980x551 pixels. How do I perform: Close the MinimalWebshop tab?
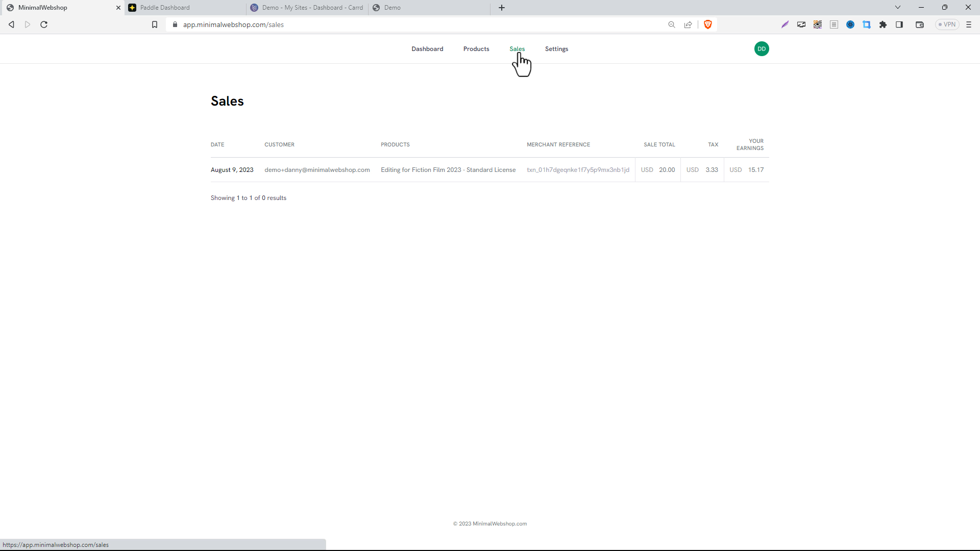118,8
